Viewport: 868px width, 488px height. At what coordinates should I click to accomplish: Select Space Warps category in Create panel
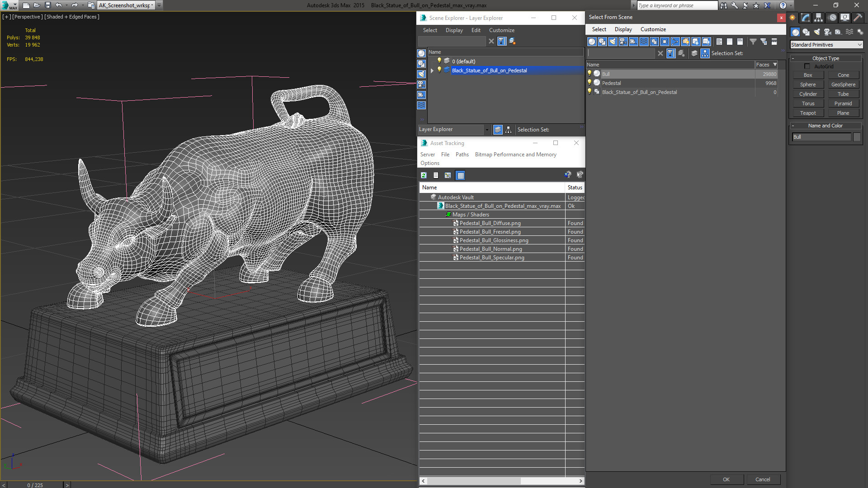pyautogui.click(x=849, y=32)
